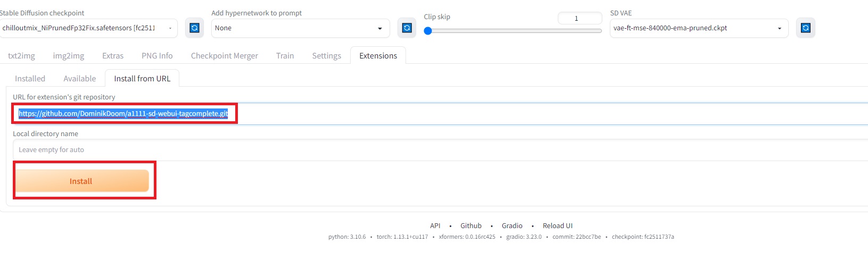Click the python: 3.10.6 version text
This screenshot has height=268, width=868.
point(347,237)
